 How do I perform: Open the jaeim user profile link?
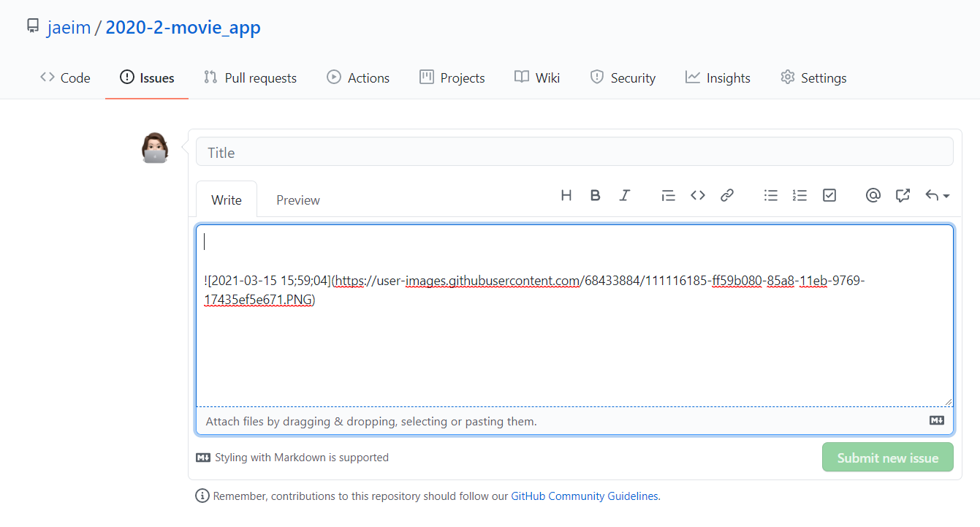pos(69,28)
